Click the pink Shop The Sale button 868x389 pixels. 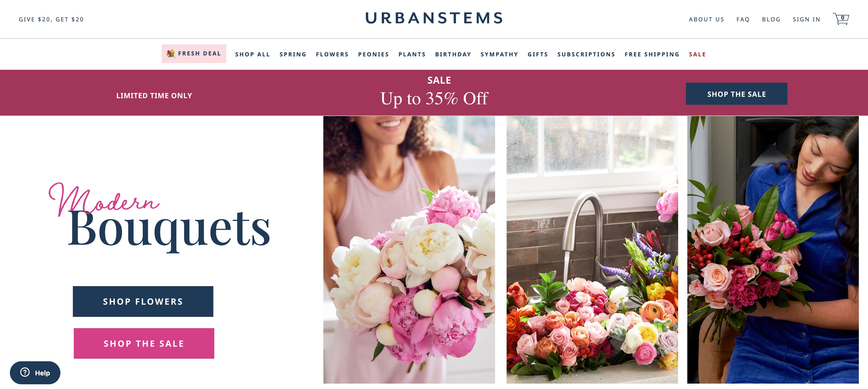[144, 343]
